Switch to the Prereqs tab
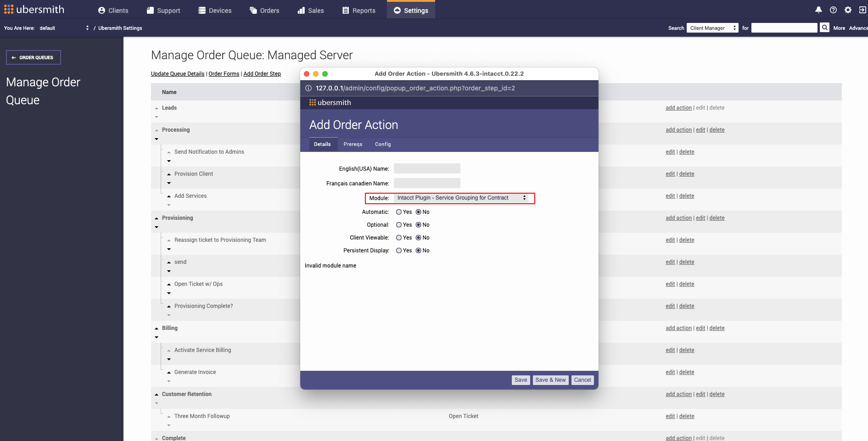 (x=353, y=144)
